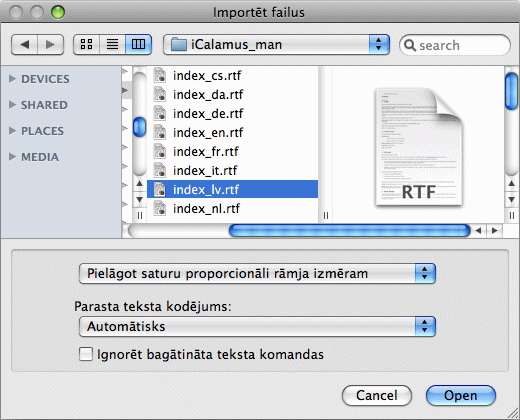The width and height of the screenshot is (520, 420).
Task: Switch to list view
Action: (112, 44)
